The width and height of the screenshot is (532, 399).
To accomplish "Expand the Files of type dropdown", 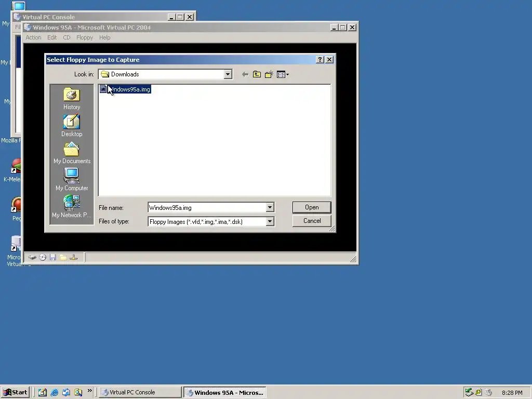I will coord(270,221).
